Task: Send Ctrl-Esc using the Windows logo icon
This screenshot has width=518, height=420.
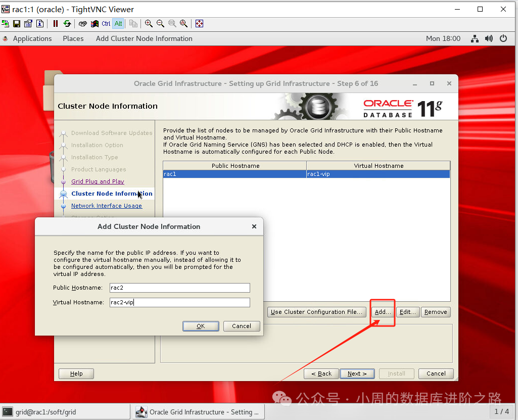Action: [95, 23]
